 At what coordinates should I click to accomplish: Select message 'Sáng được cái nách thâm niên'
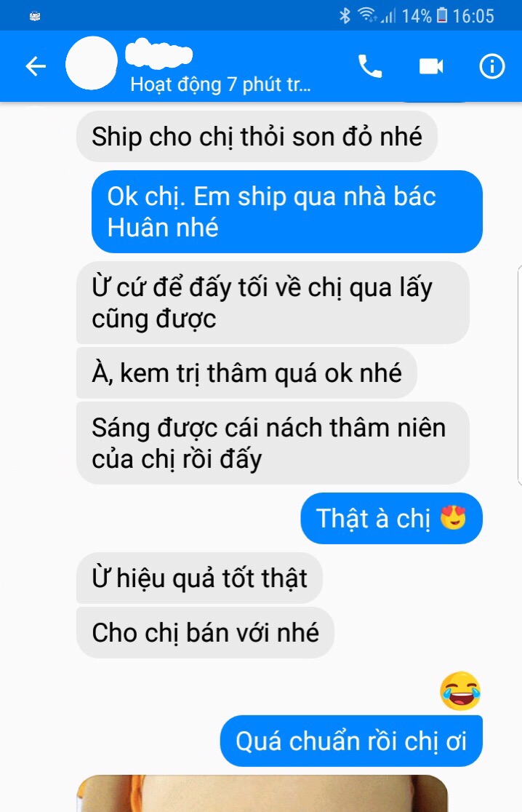tap(273, 443)
